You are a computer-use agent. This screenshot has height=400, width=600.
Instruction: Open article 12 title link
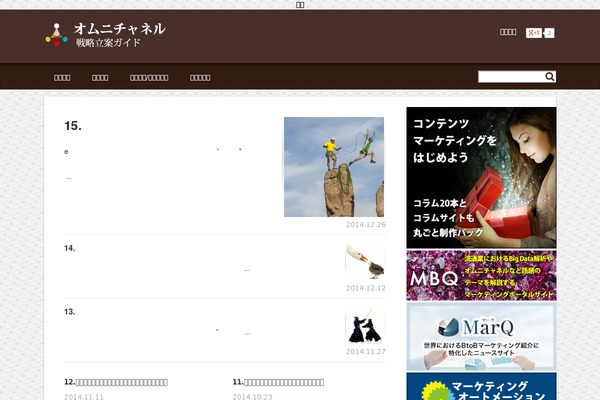pyautogui.click(x=116, y=382)
